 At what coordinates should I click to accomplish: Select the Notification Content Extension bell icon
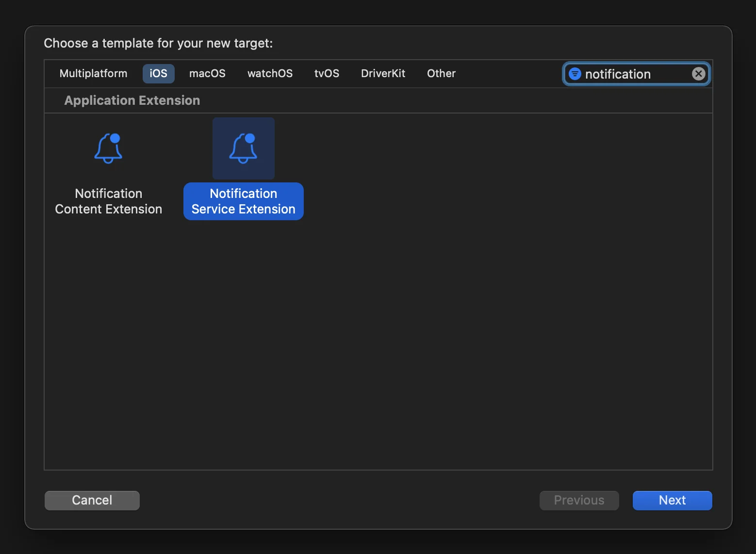(x=108, y=148)
